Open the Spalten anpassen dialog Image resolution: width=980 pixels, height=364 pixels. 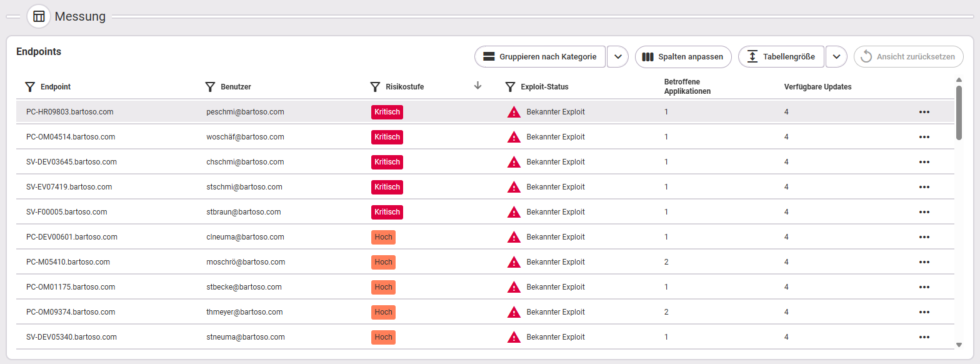[x=683, y=57]
